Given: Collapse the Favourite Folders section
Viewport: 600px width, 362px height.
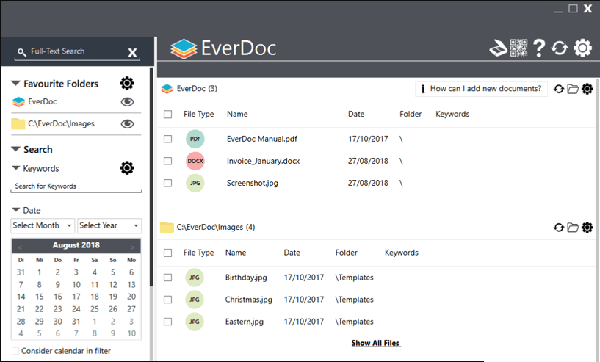Looking at the screenshot, I should coord(16,83).
